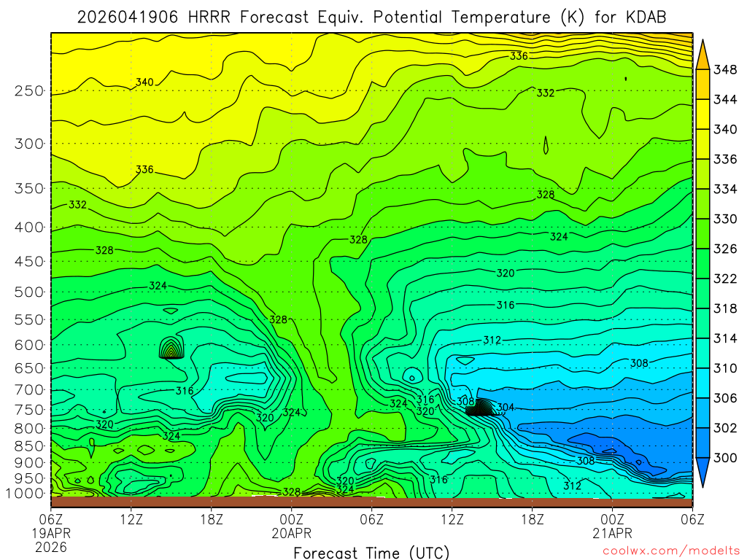Image resolution: width=747 pixels, height=560 pixels.
Task: Select the 950 pressure axis label
Action: point(29,478)
